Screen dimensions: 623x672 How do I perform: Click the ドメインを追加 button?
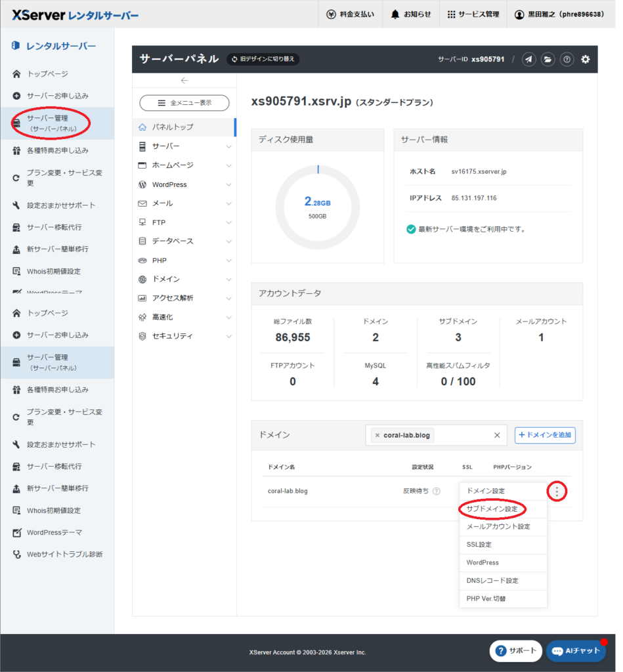click(545, 434)
